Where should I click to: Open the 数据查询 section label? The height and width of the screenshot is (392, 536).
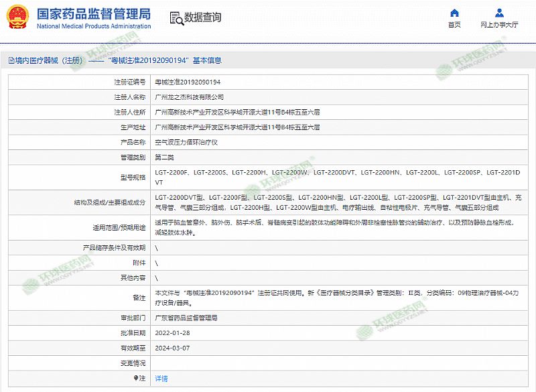tap(204, 17)
